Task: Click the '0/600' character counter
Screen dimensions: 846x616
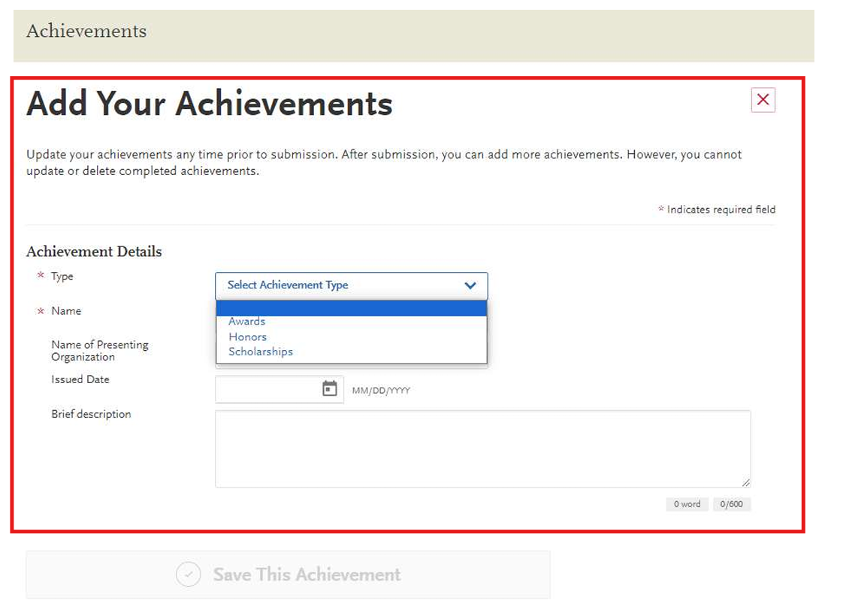Action: [732, 504]
